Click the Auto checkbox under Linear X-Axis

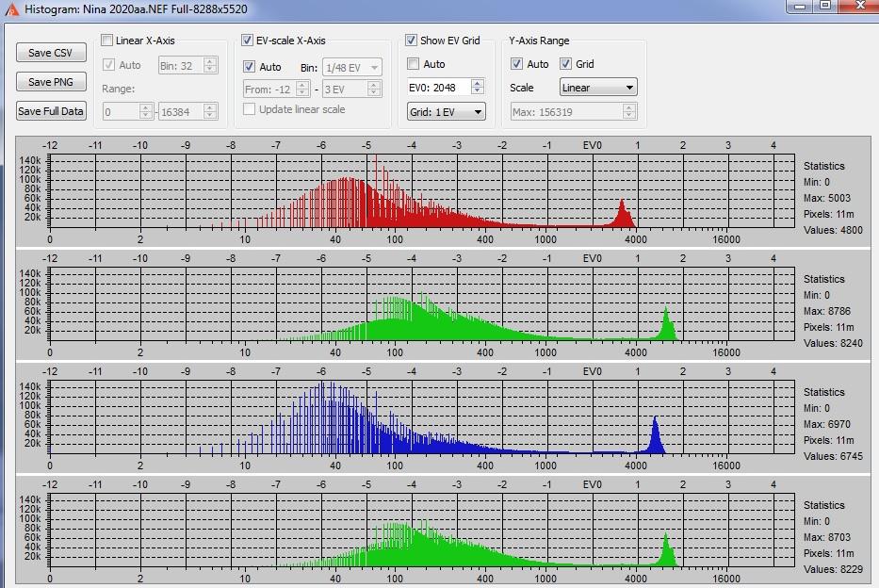[108, 65]
